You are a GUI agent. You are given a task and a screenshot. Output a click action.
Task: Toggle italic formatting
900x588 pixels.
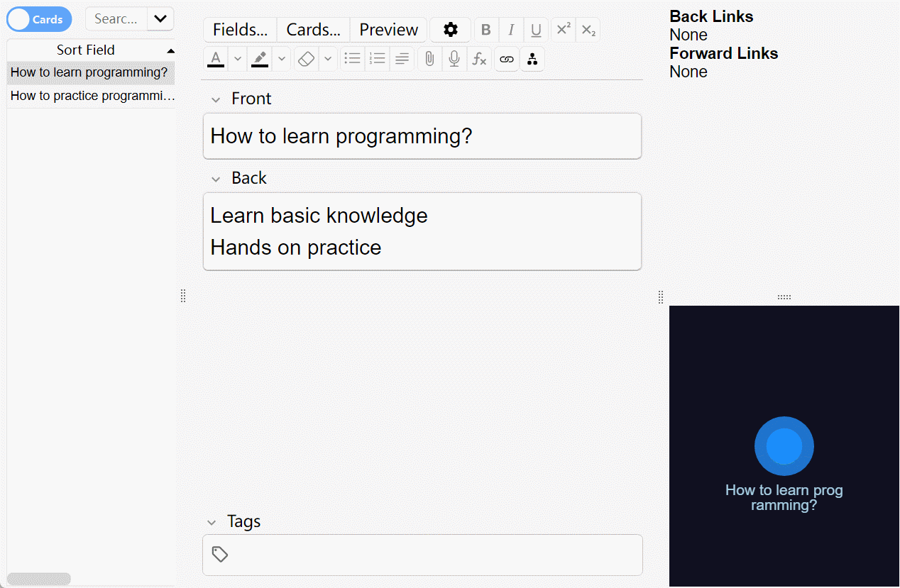[511, 30]
